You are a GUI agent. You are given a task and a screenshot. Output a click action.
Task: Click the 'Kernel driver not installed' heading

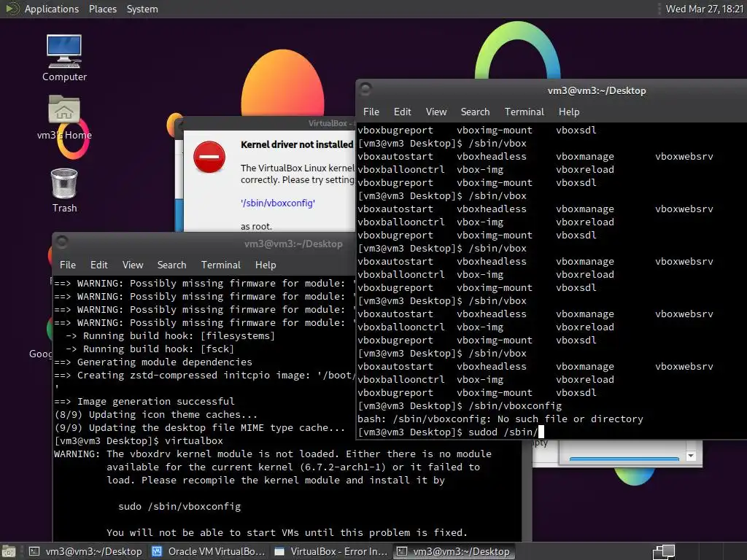click(297, 144)
